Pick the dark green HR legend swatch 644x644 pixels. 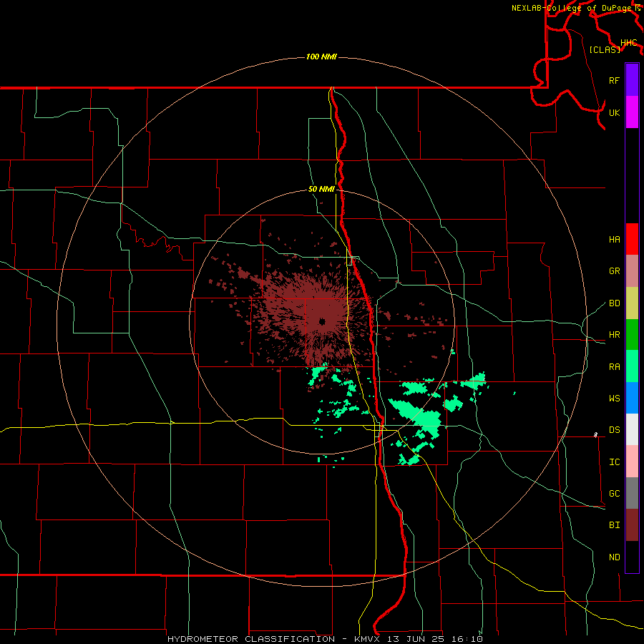click(x=632, y=335)
